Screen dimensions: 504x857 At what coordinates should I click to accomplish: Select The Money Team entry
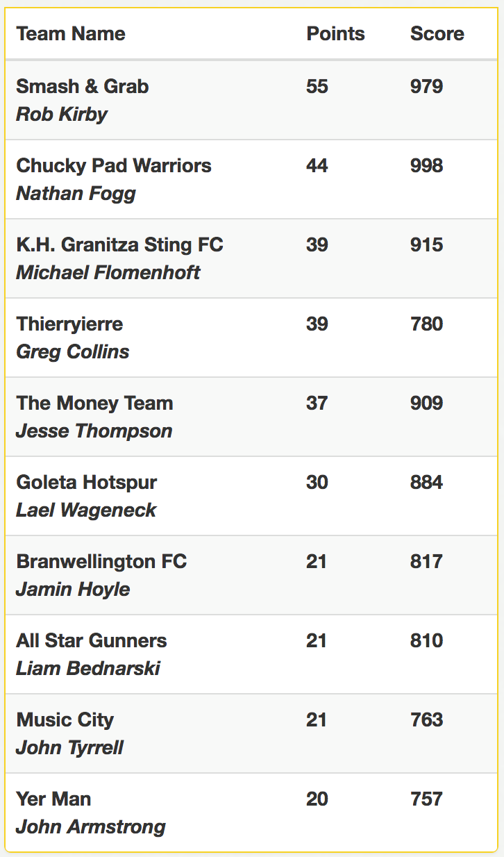coord(94,403)
